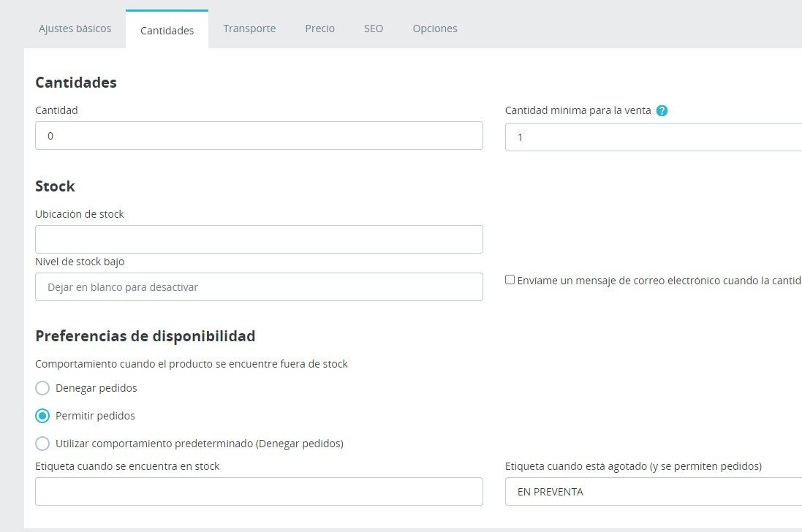This screenshot has width=802, height=532.
Task: Click the Preferencias de disponibilidad heading
Action: coord(145,335)
